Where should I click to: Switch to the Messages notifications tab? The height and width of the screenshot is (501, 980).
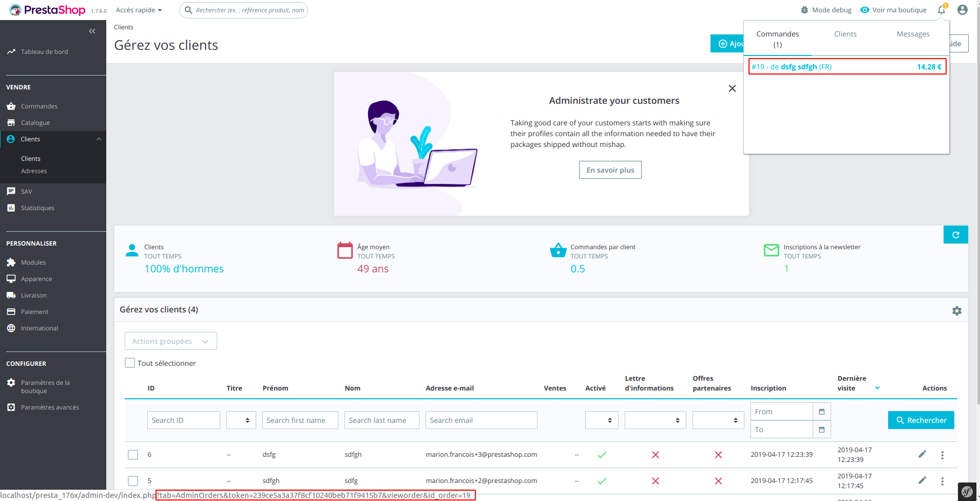point(913,34)
